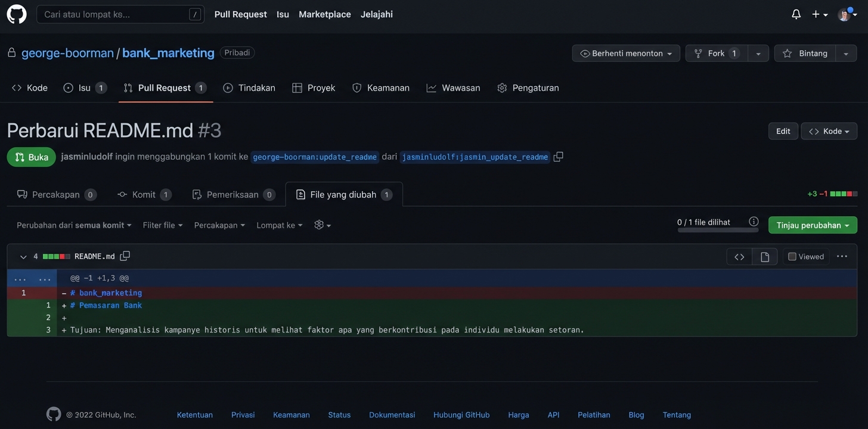The width and height of the screenshot is (868, 429).
Task: Open the Kode repository tab
Action: pos(30,88)
